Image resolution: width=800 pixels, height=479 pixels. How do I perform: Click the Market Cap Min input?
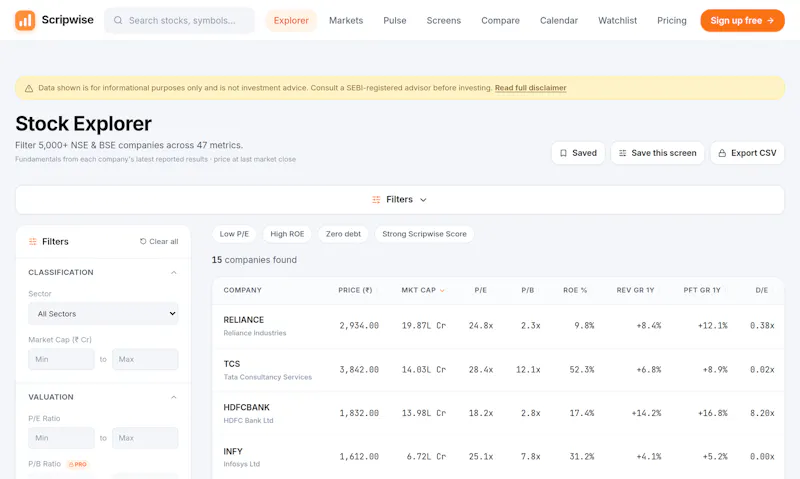click(x=61, y=359)
